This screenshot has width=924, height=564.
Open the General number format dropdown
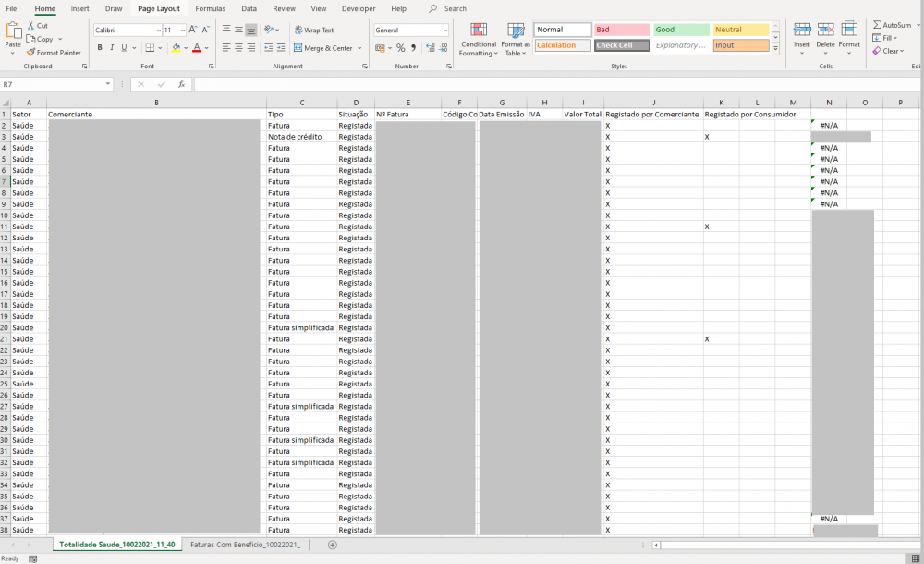click(445, 31)
